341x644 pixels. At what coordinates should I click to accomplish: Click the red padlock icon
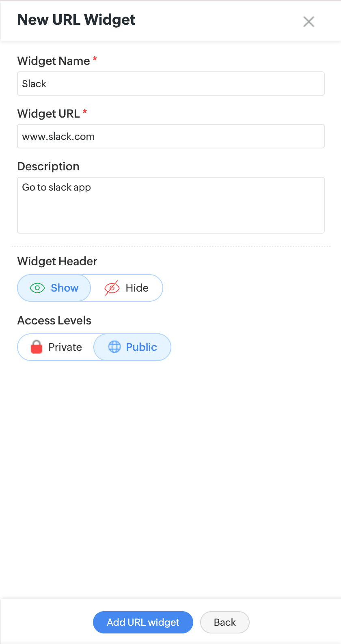click(37, 347)
